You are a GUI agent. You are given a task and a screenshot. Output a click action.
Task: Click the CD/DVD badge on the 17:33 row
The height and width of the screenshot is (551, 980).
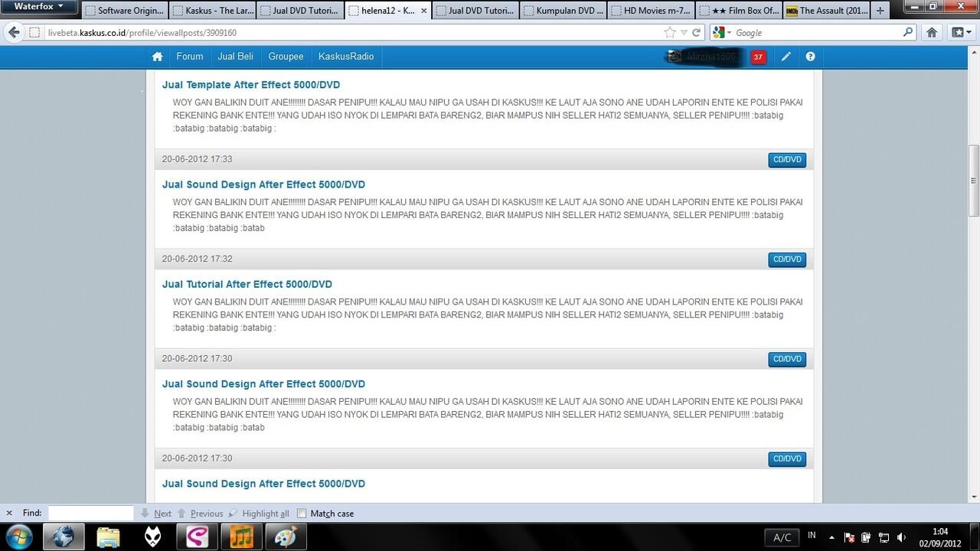tap(787, 160)
